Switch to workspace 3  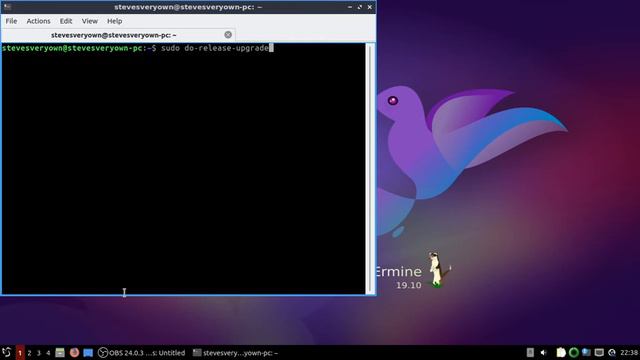tap(39, 353)
